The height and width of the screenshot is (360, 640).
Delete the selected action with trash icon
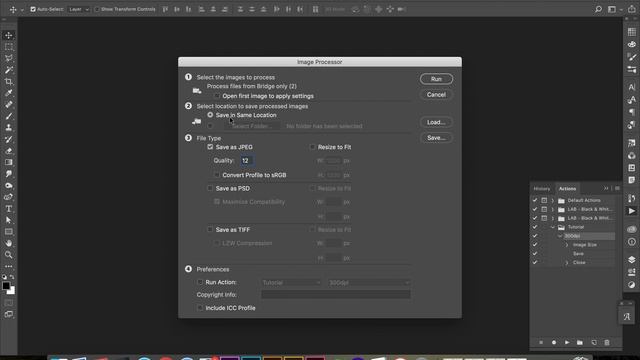tap(607, 342)
